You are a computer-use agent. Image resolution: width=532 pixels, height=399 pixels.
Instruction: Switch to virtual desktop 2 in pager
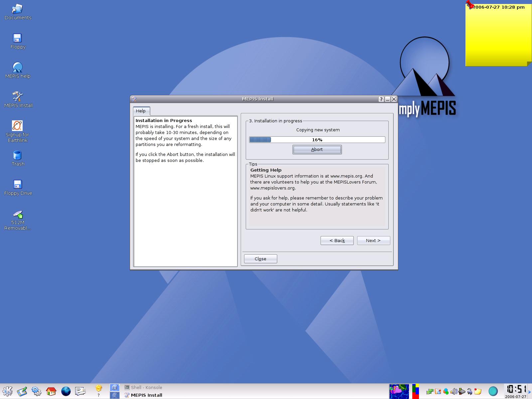(x=114, y=395)
